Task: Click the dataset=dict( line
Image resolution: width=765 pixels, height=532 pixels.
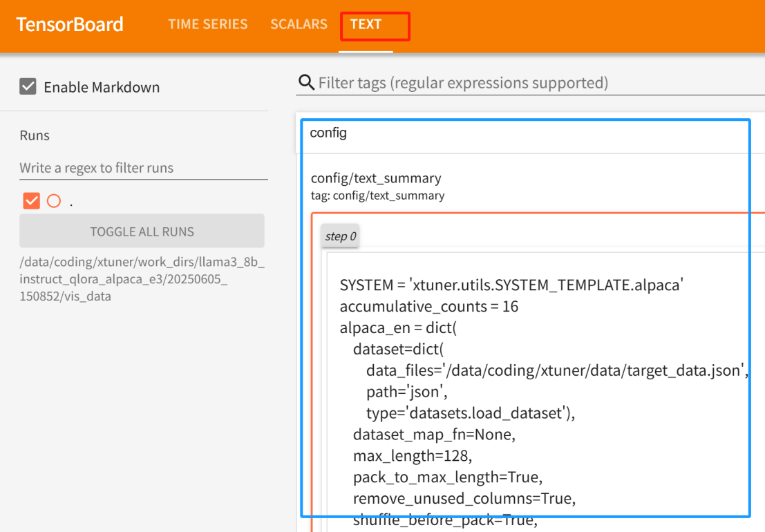Action: (398, 349)
